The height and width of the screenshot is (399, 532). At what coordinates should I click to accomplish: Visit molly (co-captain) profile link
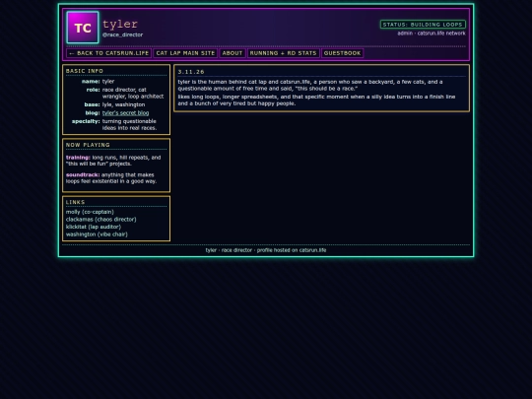tap(90, 212)
